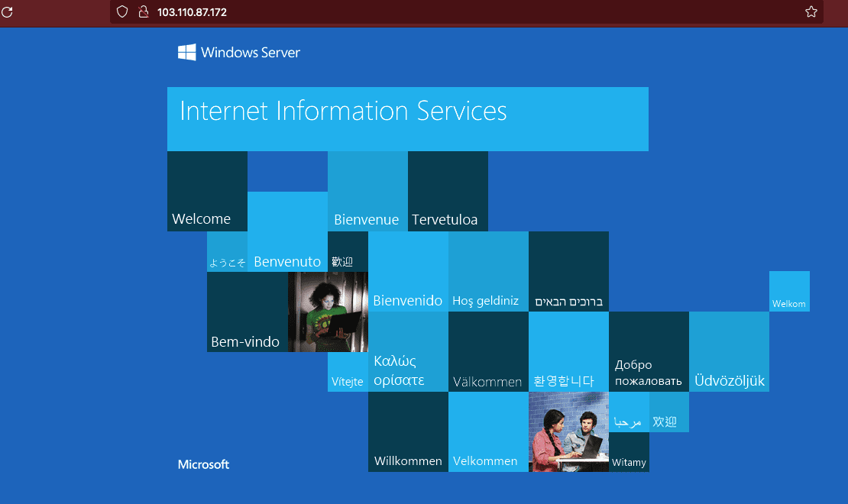Image resolution: width=848 pixels, height=504 pixels.
Task: Bookmark this page with star icon
Action: (811, 12)
